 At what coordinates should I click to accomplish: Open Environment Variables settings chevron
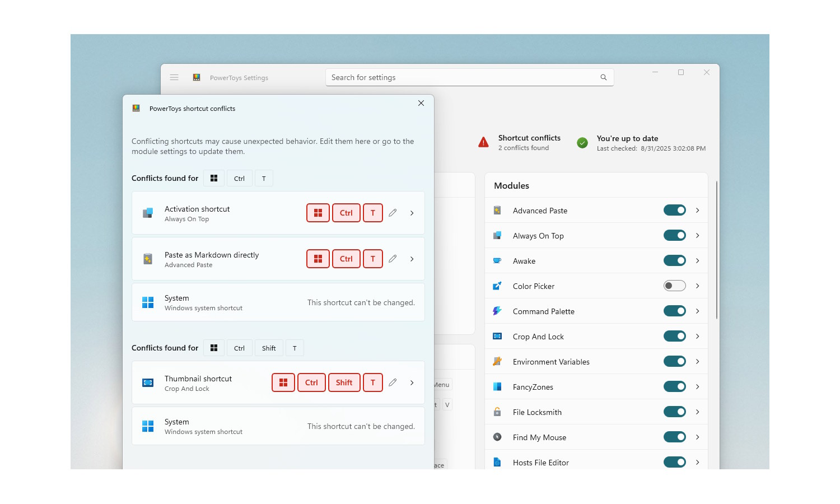coord(697,362)
